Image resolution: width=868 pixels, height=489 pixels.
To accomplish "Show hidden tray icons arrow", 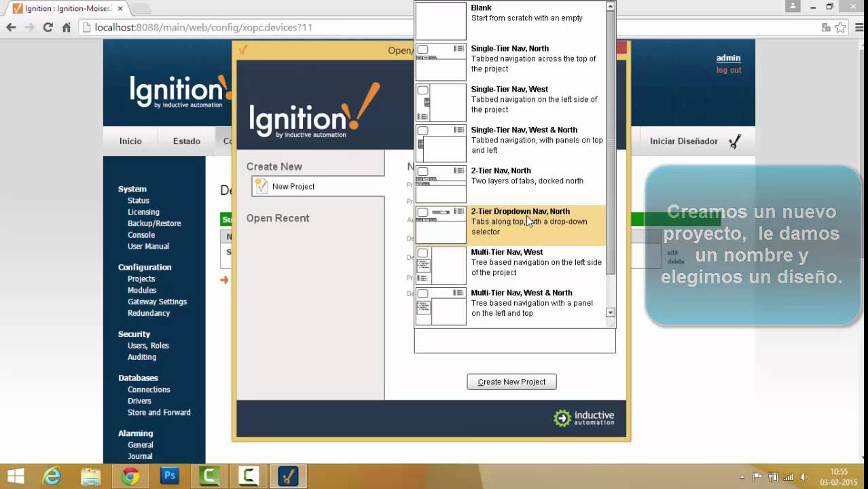I will click(742, 477).
